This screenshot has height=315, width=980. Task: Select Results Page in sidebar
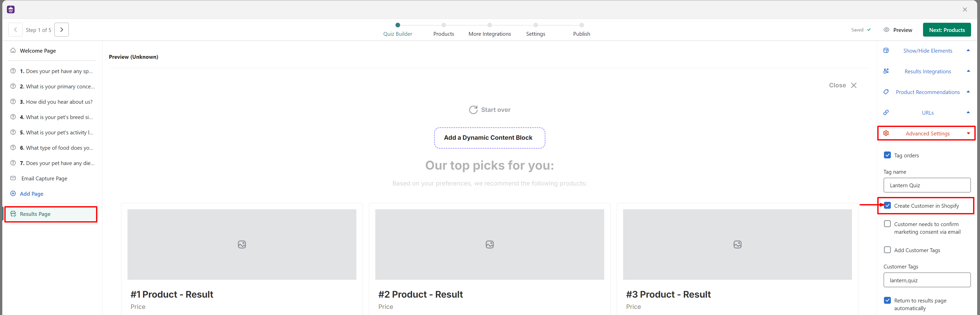click(x=51, y=214)
